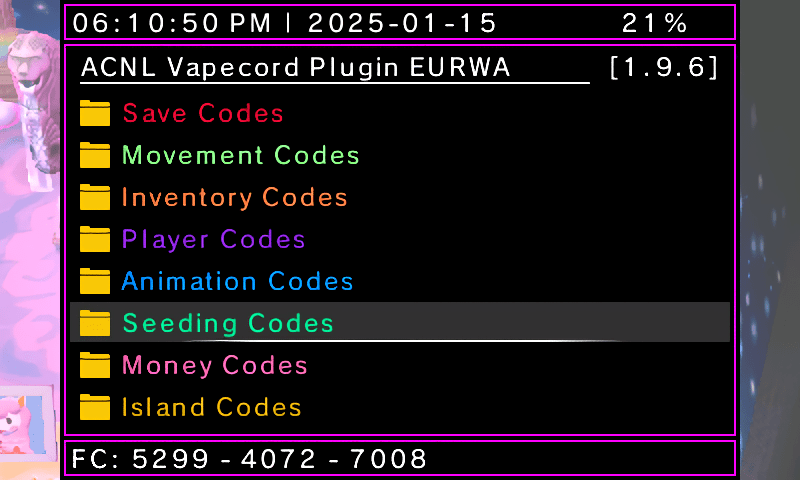Click the folder icon beside Money Codes
Image resolution: width=800 pixels, height=480 pixels.
95,365
